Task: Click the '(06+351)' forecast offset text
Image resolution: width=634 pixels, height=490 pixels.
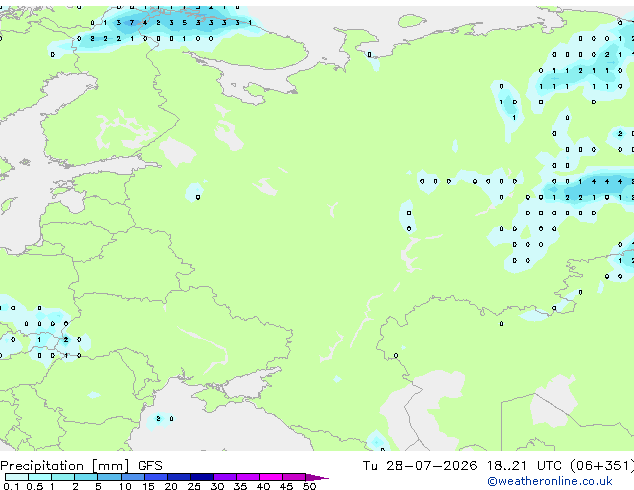Action: pos(602,466)
